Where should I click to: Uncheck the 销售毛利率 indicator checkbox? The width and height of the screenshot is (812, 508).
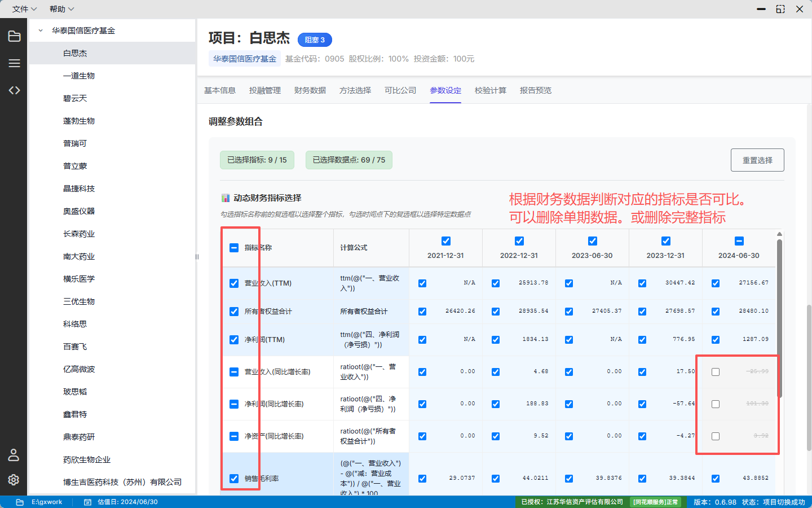pyautogui.click(x=234, y=479)
